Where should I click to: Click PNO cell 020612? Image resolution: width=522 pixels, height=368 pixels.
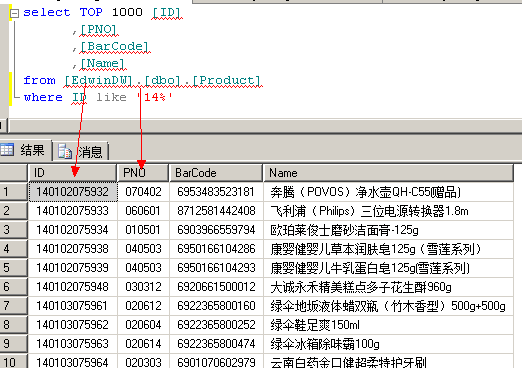(x=144, y=306)
